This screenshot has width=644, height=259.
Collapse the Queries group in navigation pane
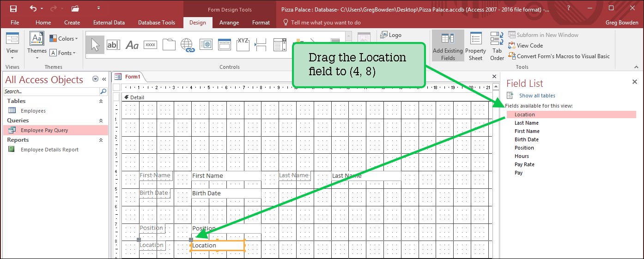[x=101, y=120]
